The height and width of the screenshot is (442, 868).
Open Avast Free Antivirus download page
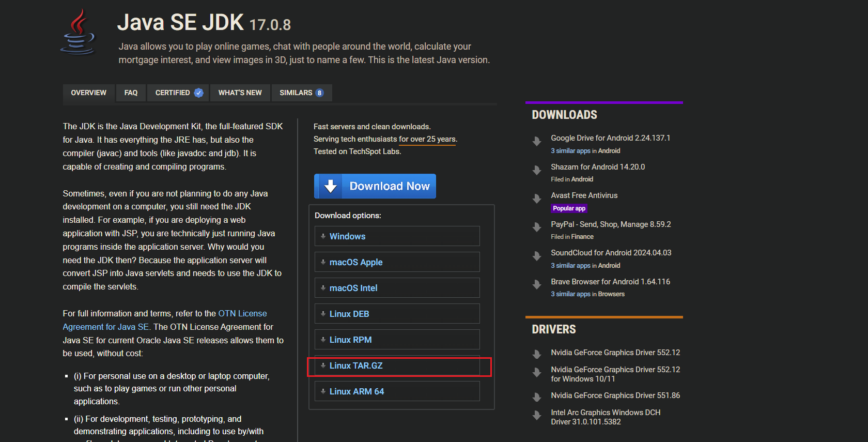point(584,195)
